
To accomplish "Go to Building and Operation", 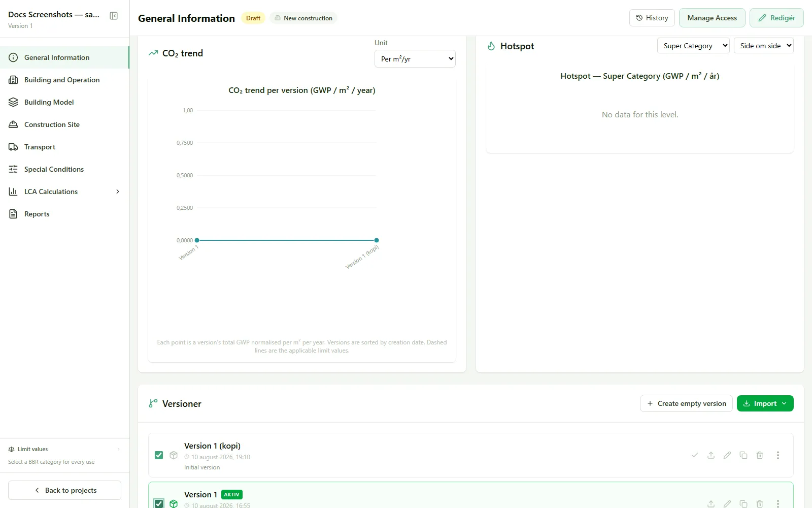I will tap(64, 80).
